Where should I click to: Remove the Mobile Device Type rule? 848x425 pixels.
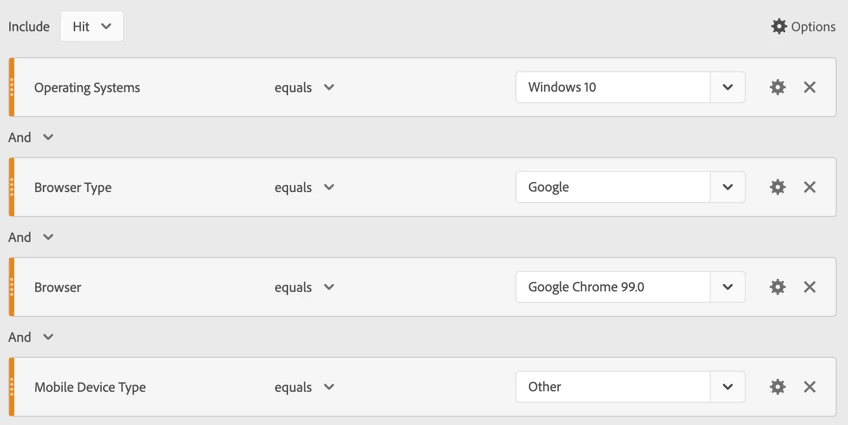coord(810,387)
